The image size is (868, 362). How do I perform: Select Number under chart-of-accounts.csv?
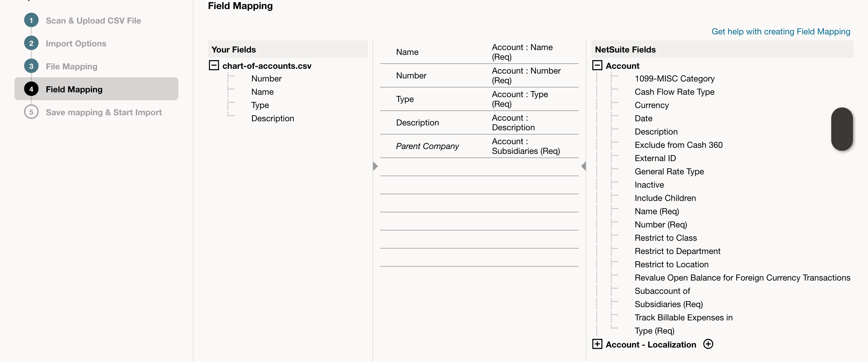point(266,79)
